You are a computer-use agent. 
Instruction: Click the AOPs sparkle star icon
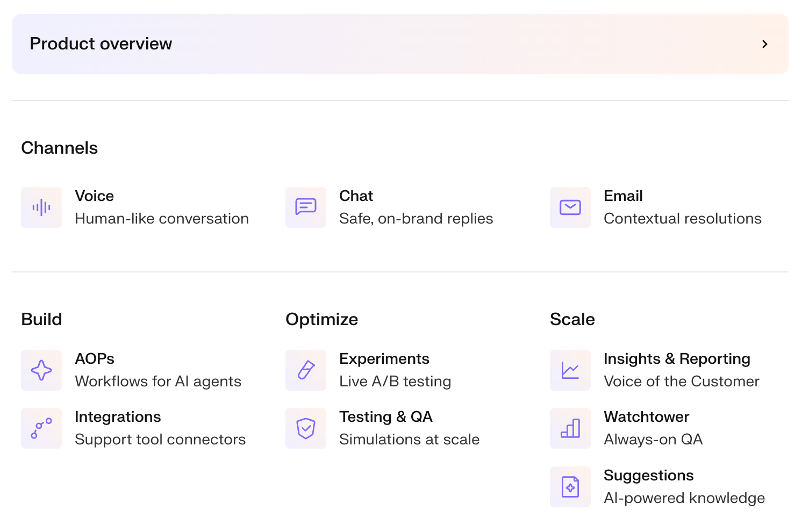41,370
